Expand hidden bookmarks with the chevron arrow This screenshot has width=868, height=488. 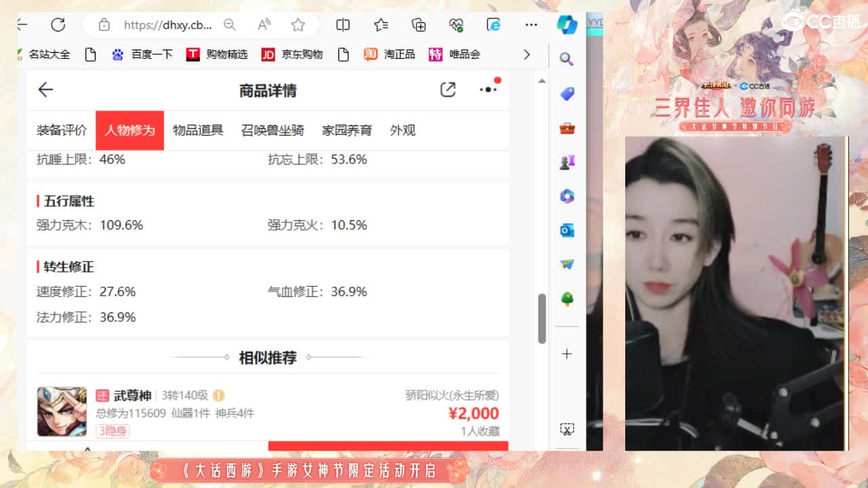point(528,54)
